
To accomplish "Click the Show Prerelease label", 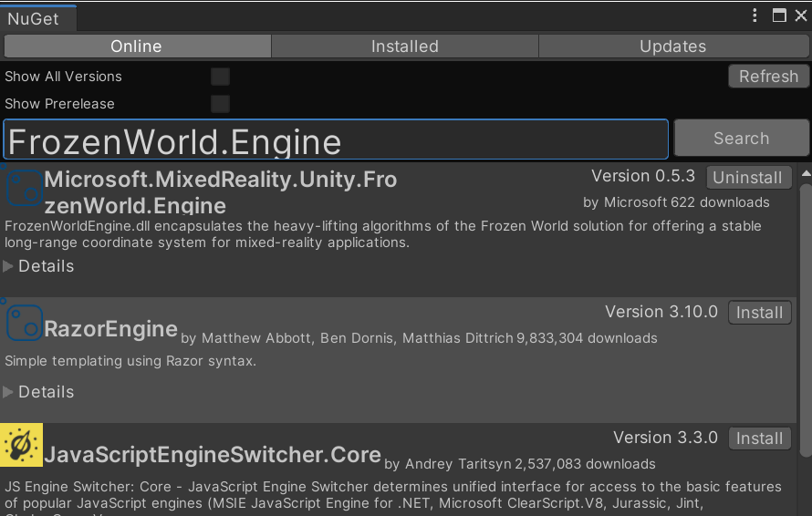I will (59, 104).
